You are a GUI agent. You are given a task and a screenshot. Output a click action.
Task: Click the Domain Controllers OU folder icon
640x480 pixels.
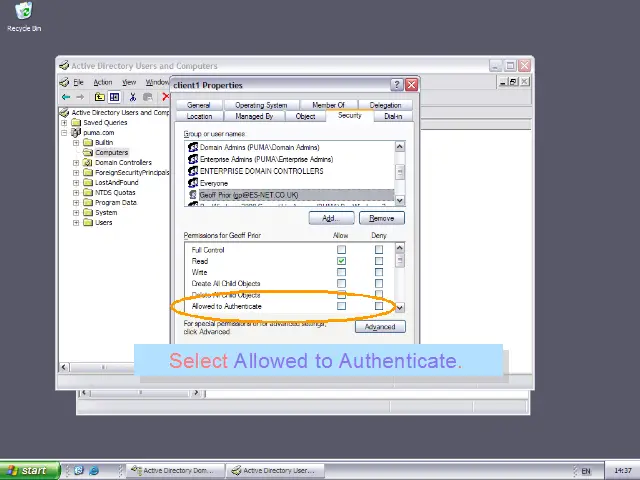tap(88, 162)
